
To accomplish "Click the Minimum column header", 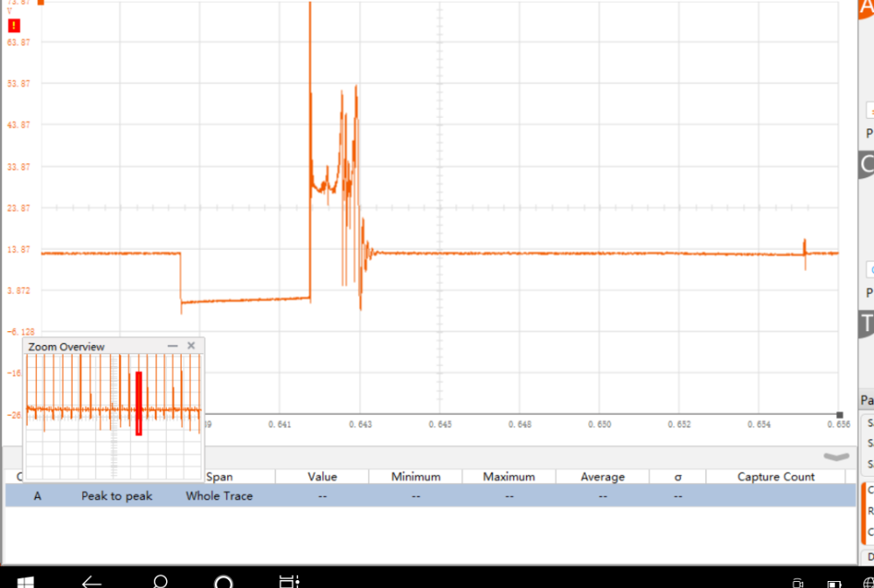I will coord(415,476).
